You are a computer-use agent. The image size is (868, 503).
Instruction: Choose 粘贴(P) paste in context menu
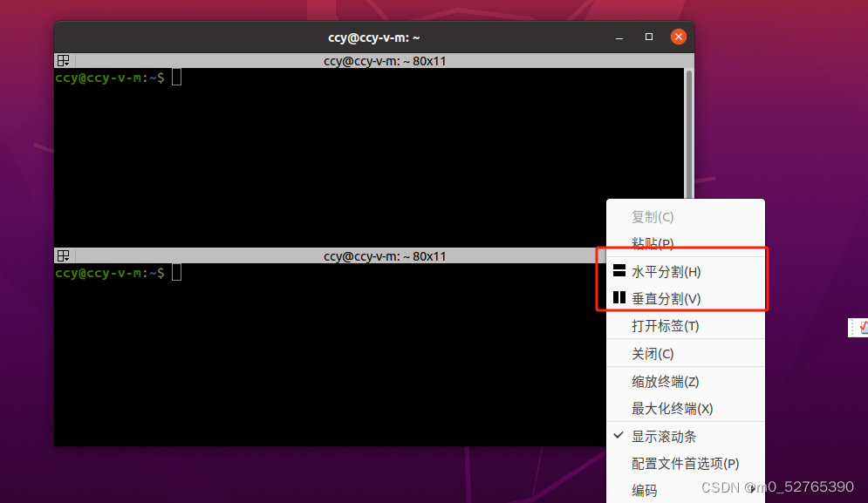click(x=686, y=243)
